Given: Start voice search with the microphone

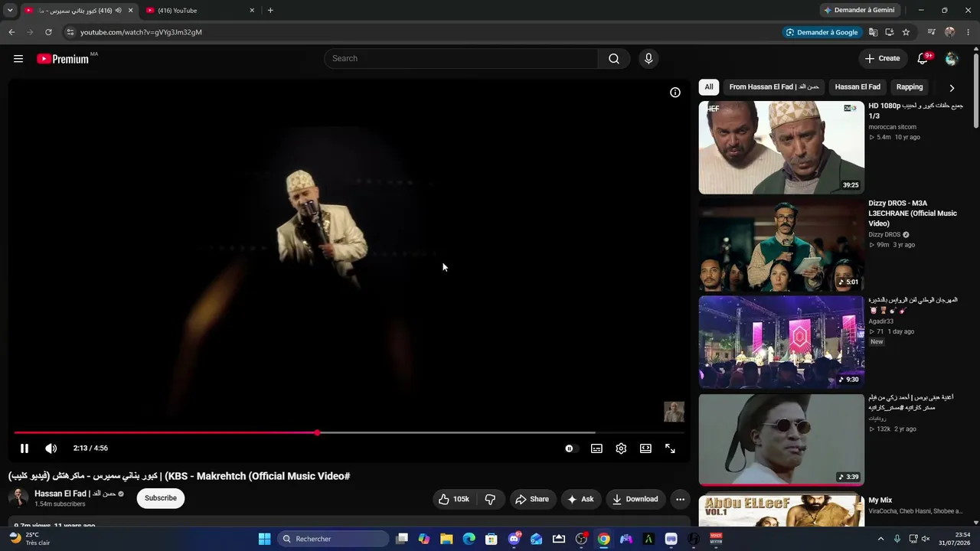Looking at the screenshot, I should 648,59.
